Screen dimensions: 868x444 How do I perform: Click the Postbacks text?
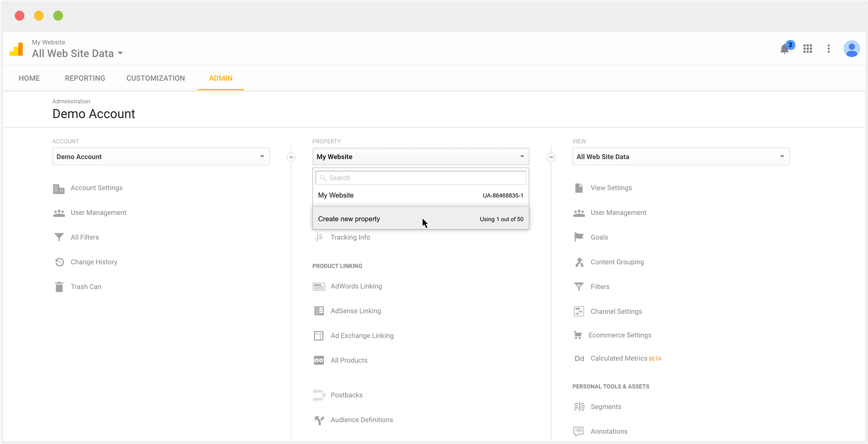coord(347,395)
